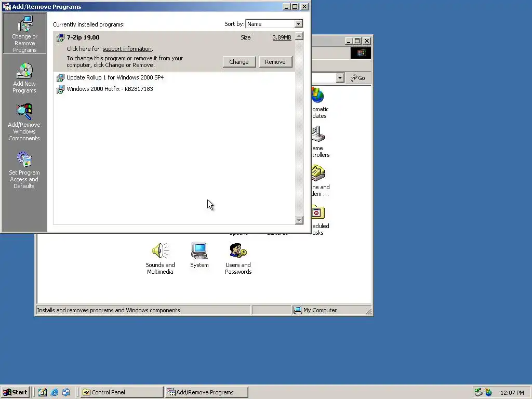Click Change button for 7-Zip
Screen dimensions: 532x399
tap(239, 62)
